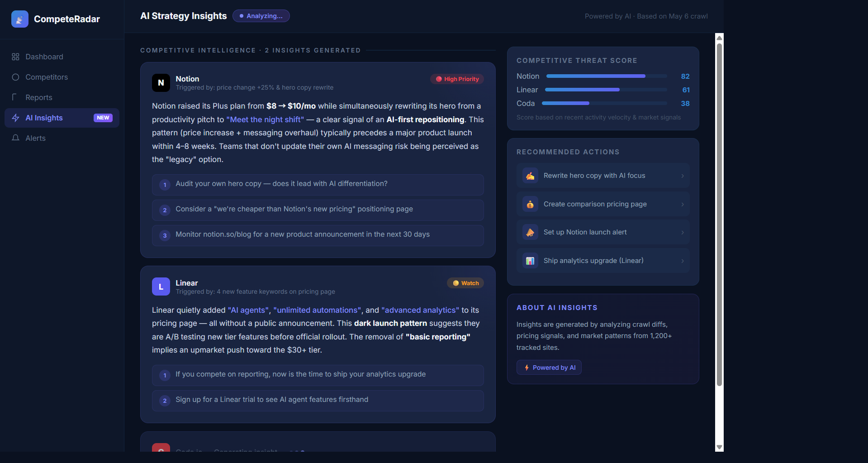
Task: Click 'Sign up for a Linear trial' suggestion
Action: [x=318, y=401]
